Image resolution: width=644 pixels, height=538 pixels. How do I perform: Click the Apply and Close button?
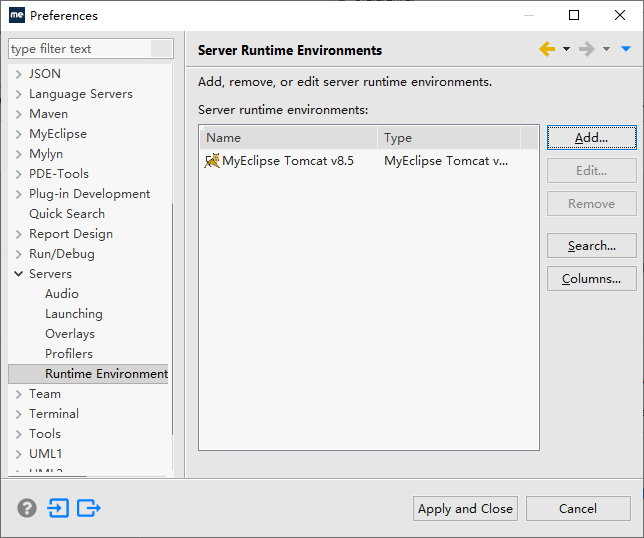(x=465, y=508)
